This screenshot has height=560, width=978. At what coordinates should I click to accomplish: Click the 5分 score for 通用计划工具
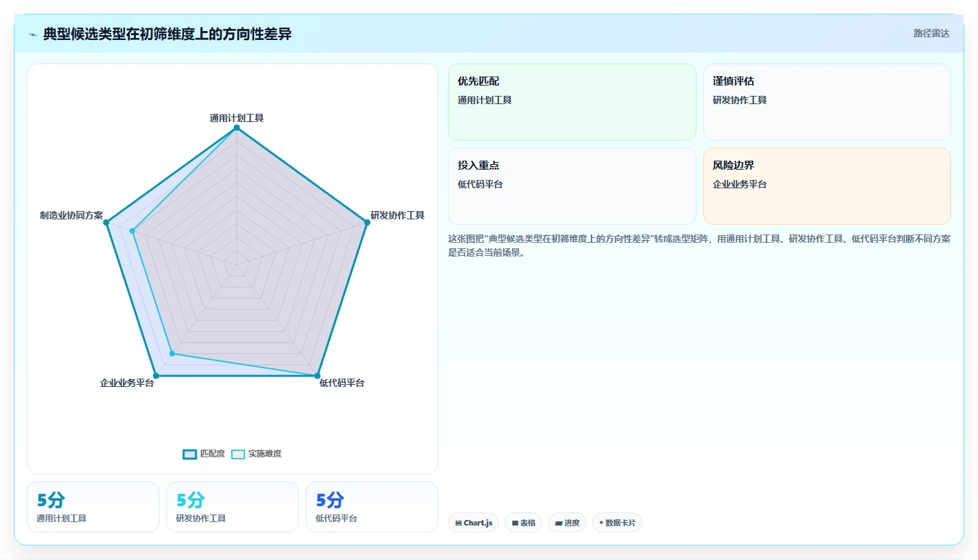[51, 500]
